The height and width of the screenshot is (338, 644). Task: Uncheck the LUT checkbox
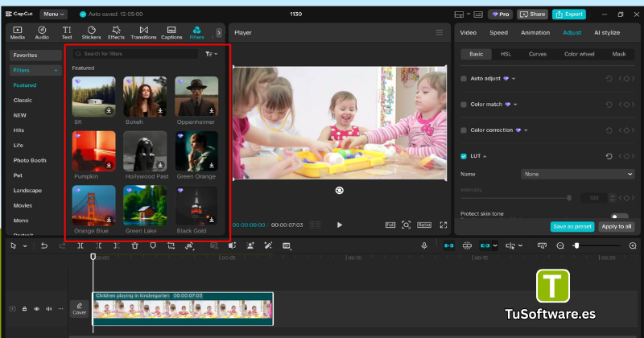(x=464, y=156)
